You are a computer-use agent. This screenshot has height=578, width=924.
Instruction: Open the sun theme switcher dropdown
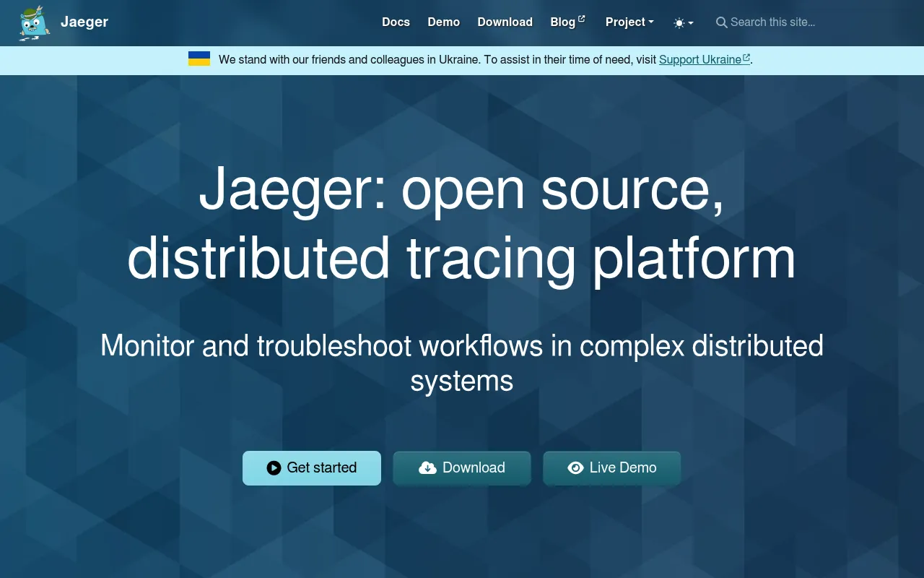point(683,23)
